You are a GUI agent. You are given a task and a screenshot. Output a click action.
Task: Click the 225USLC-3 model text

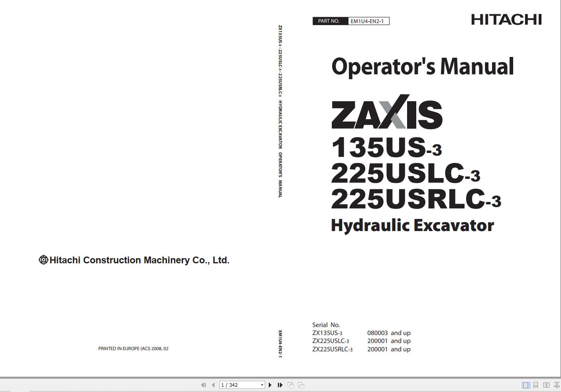405,173
